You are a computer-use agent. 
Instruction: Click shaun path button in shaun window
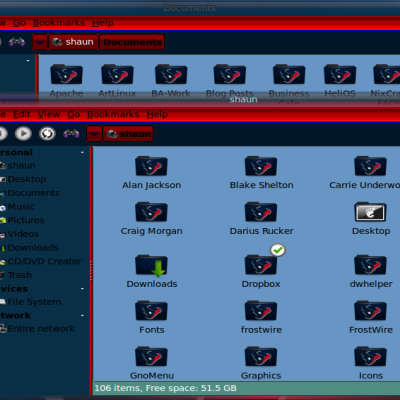[x=128, y=134]
